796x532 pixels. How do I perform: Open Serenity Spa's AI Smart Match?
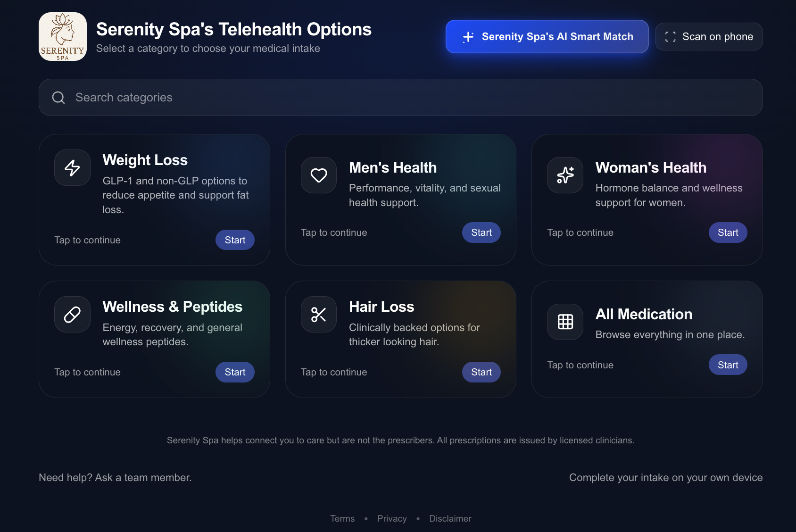tap(547, 36)
